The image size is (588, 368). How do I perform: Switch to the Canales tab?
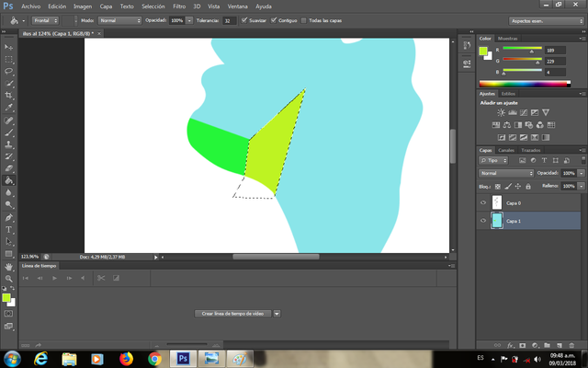506,150
